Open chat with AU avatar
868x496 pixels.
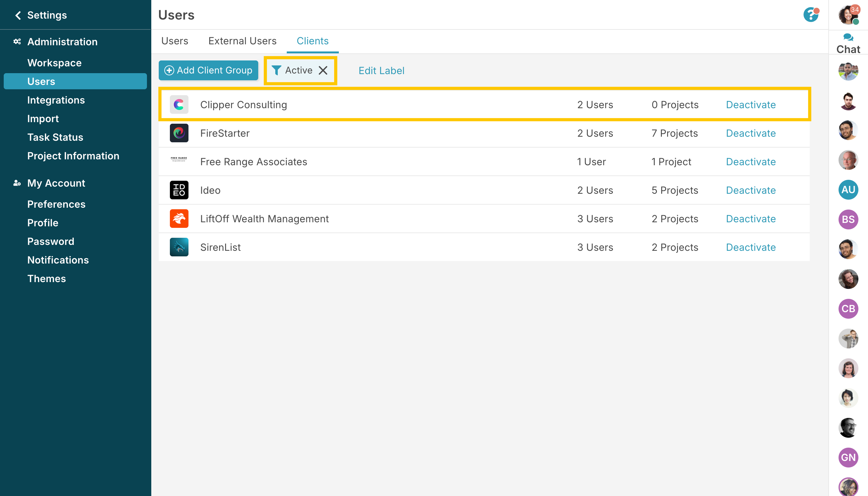click(848, 190)
